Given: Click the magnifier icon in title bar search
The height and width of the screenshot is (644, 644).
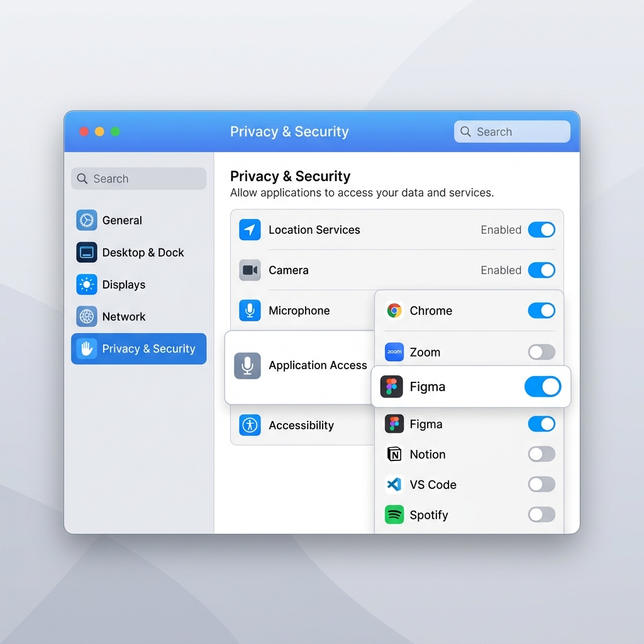Looking at the screenshot, I should point(465,131).
